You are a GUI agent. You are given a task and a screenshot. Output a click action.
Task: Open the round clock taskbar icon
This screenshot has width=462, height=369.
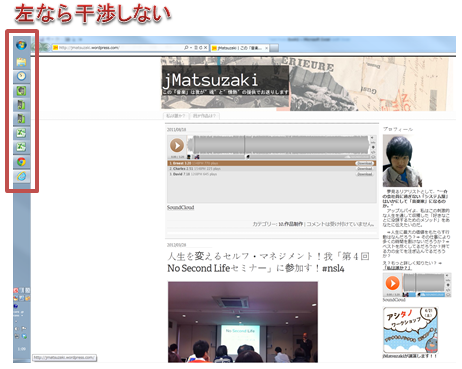click(21, 76)
